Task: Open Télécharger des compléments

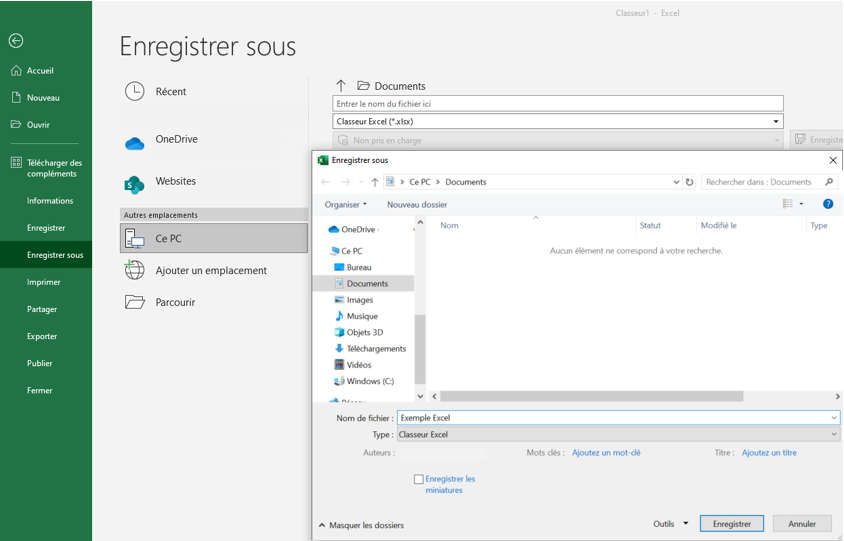Action: pos(46,168)
